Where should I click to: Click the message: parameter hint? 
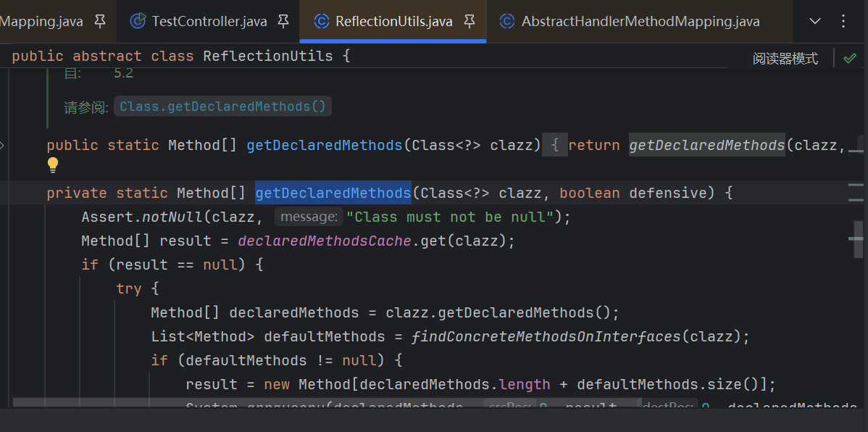click(x=309, y=217)
